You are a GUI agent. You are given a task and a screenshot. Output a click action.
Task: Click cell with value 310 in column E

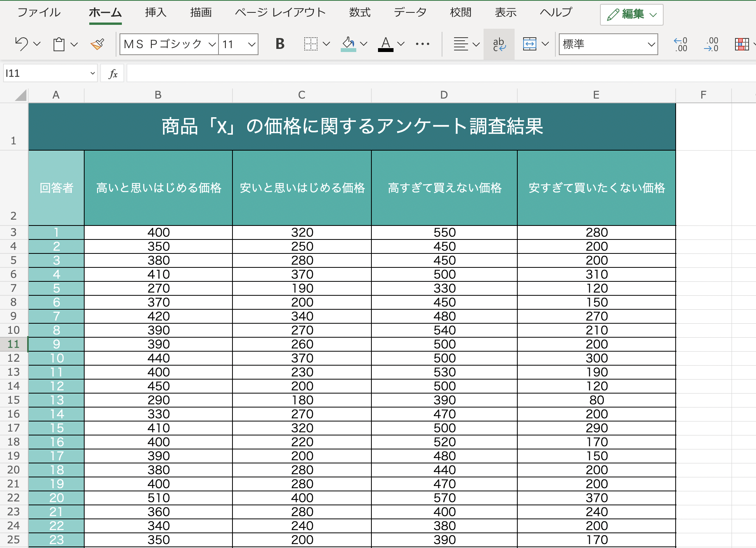coord(596,274)
